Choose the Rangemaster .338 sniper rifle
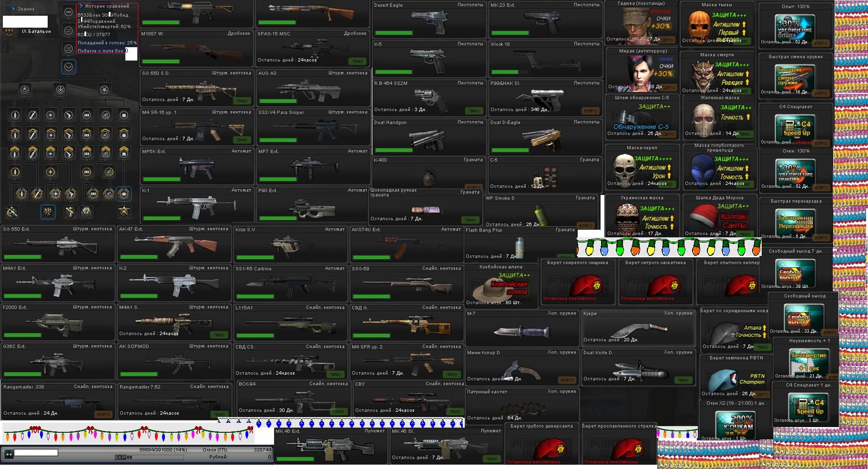Screen dimensions: 868x469 [58, 401]
